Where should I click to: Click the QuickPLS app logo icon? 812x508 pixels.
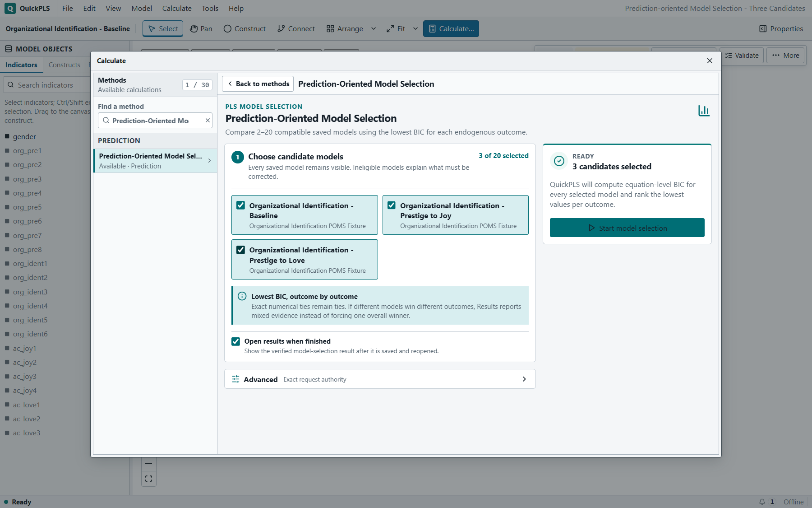click(10, 8)
